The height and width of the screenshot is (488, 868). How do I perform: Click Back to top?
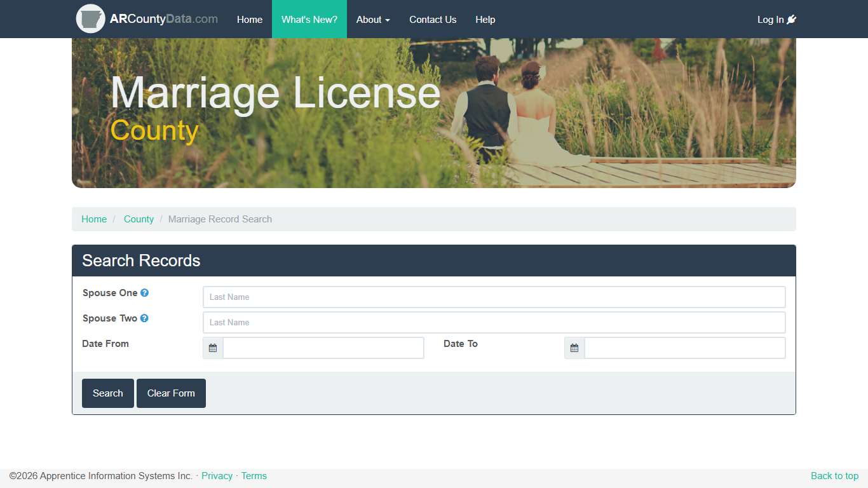pyautogui.click(x=834, y=475)
